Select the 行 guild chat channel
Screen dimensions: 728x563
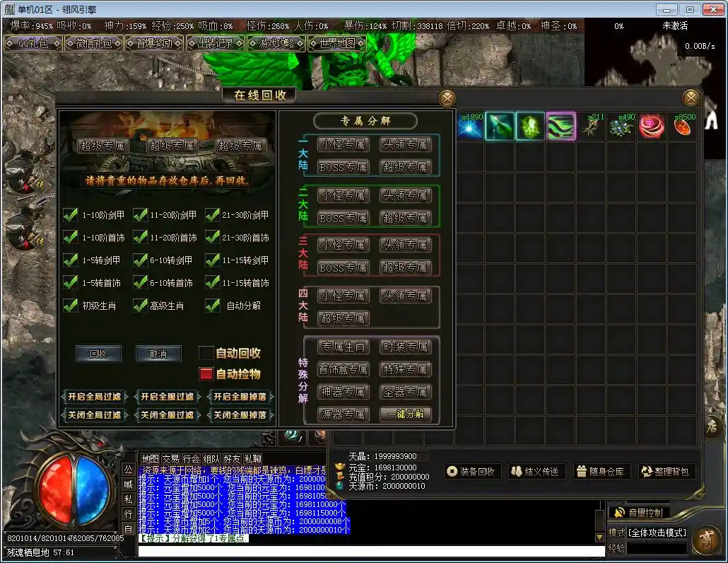(x=128, y=514)
